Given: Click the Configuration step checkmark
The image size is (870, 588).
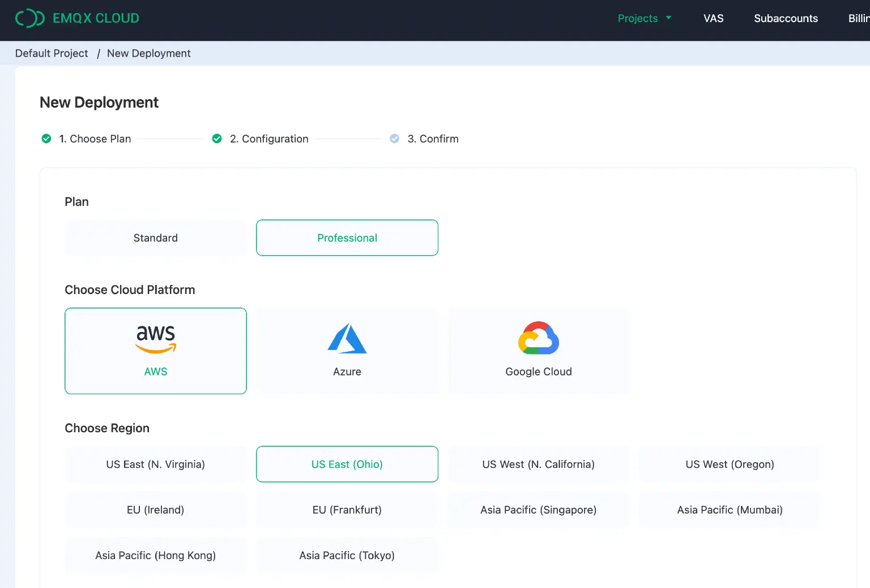Looking at the screenshot, I should (217, 138).
